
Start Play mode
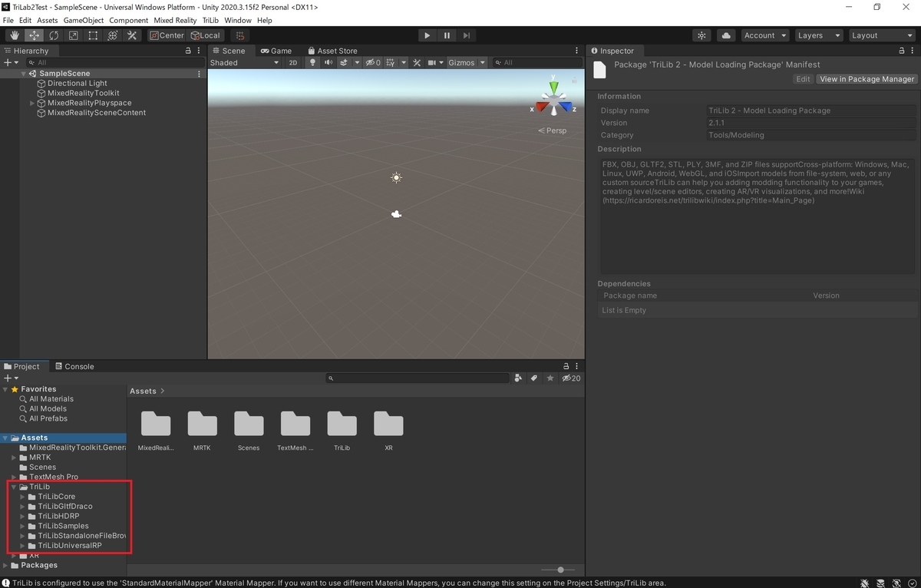tap(427, 35)
